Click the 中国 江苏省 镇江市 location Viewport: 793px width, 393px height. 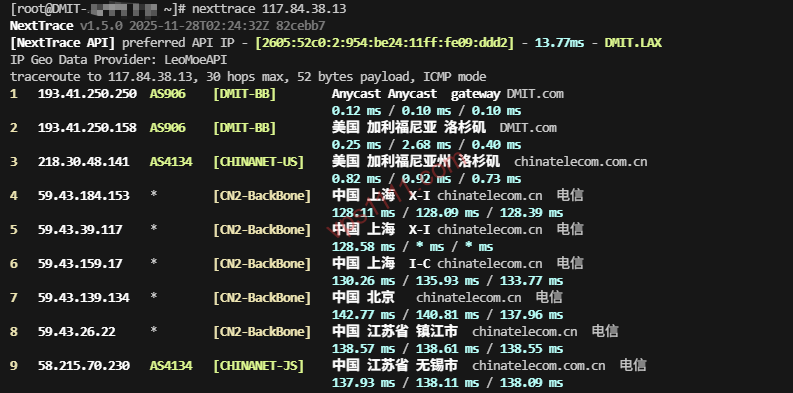[x=395, y=331]
